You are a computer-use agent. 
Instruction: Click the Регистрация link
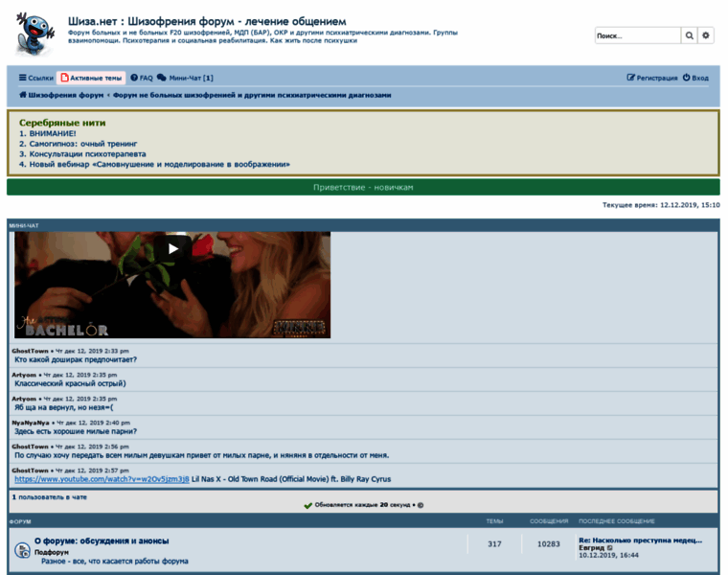click(x=652, y=78)
